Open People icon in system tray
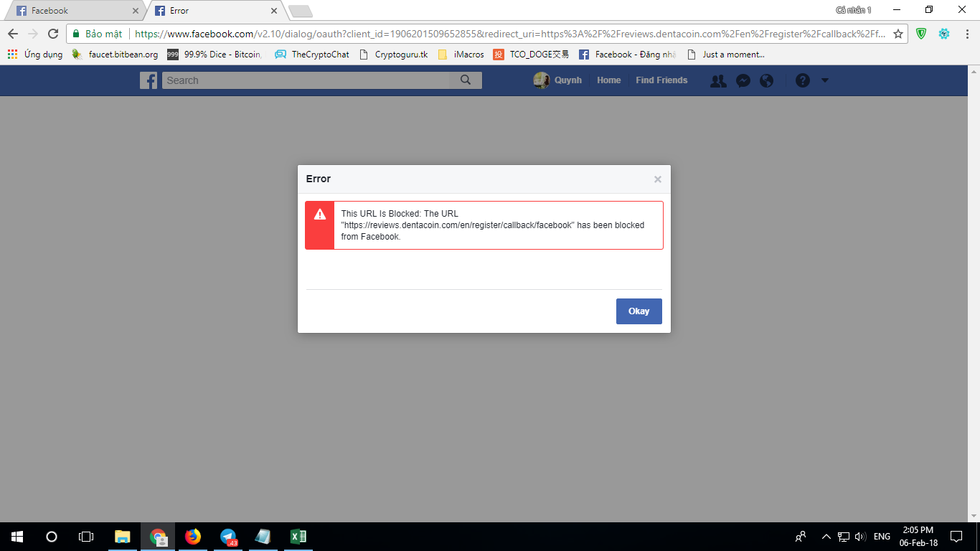This screenshot has height=551, width=980. coord(801,537)
